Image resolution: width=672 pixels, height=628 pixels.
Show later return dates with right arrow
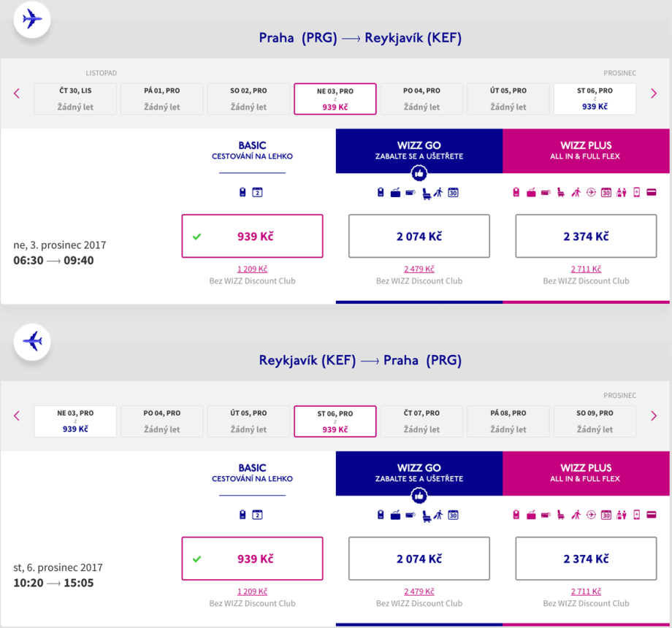click(654, 416)
